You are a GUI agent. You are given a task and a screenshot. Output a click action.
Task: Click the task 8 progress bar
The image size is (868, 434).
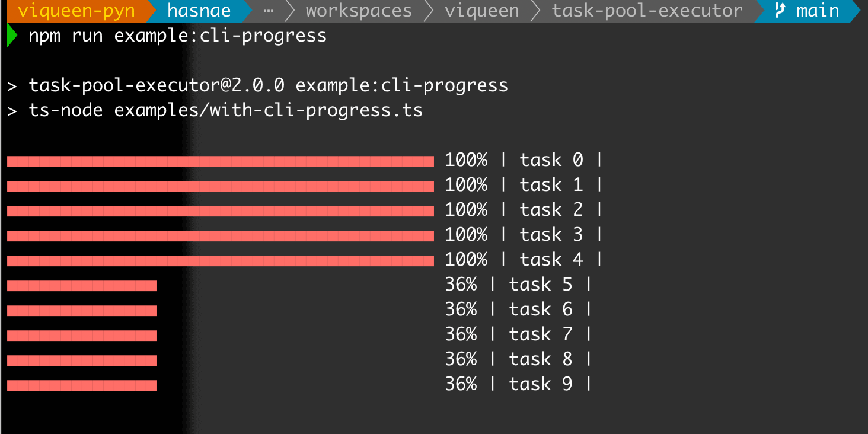[x=82, y=360]
